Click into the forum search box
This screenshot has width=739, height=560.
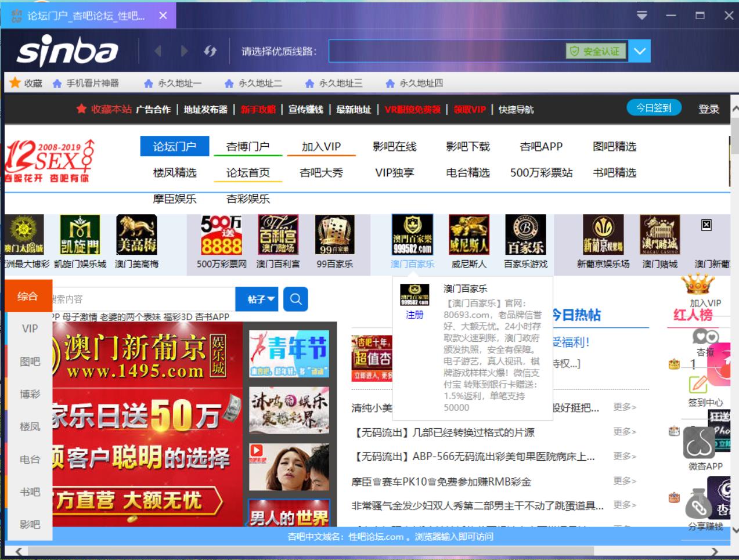coord(143,299)
